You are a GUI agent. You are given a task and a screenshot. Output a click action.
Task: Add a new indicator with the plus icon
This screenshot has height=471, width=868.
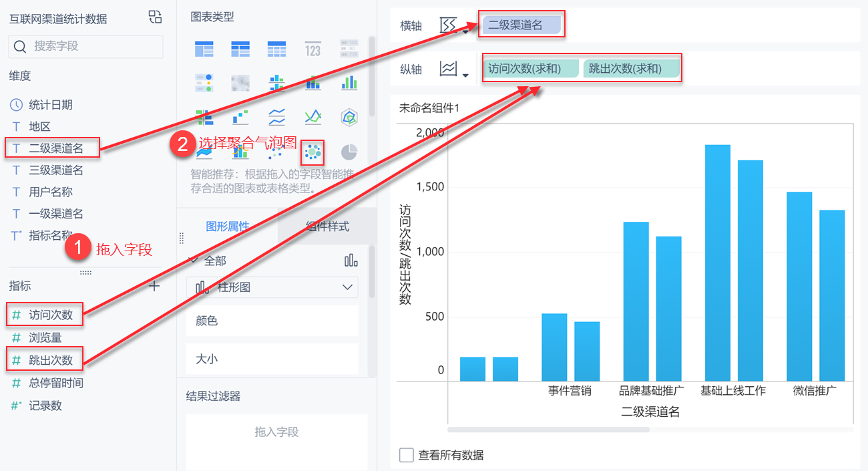point(154,286)
